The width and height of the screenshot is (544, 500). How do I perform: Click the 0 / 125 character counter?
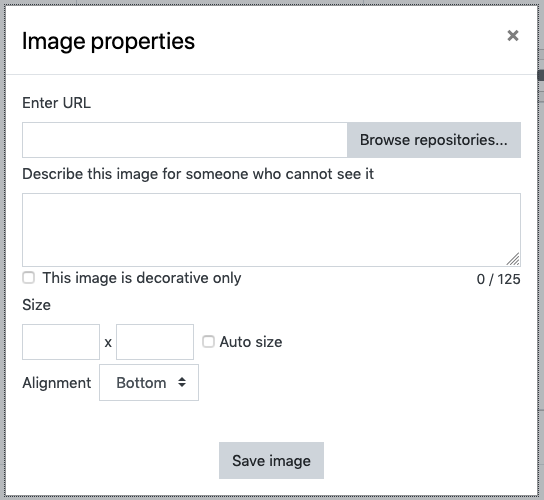coord(498,279)
